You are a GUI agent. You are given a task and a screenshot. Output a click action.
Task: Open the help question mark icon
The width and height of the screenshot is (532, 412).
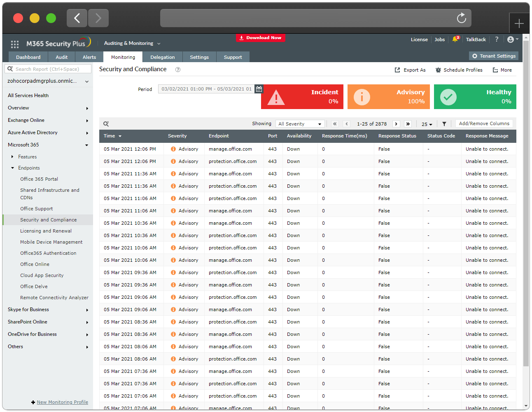497,39
